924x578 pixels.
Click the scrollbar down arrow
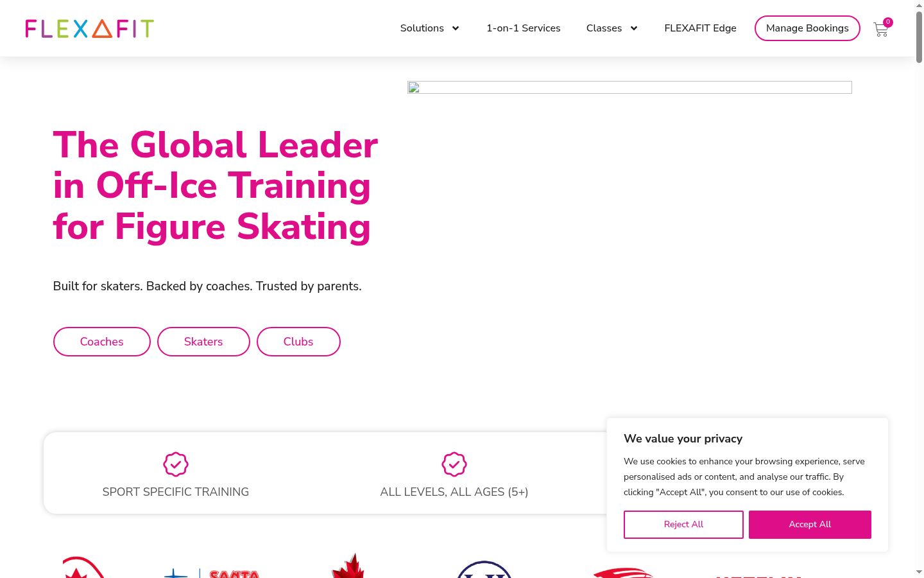tap(919, 572)
